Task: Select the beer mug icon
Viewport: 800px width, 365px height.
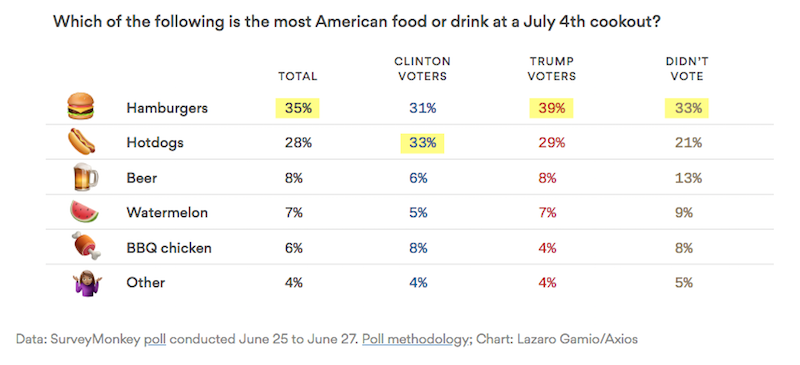Action: coord(83,177)
